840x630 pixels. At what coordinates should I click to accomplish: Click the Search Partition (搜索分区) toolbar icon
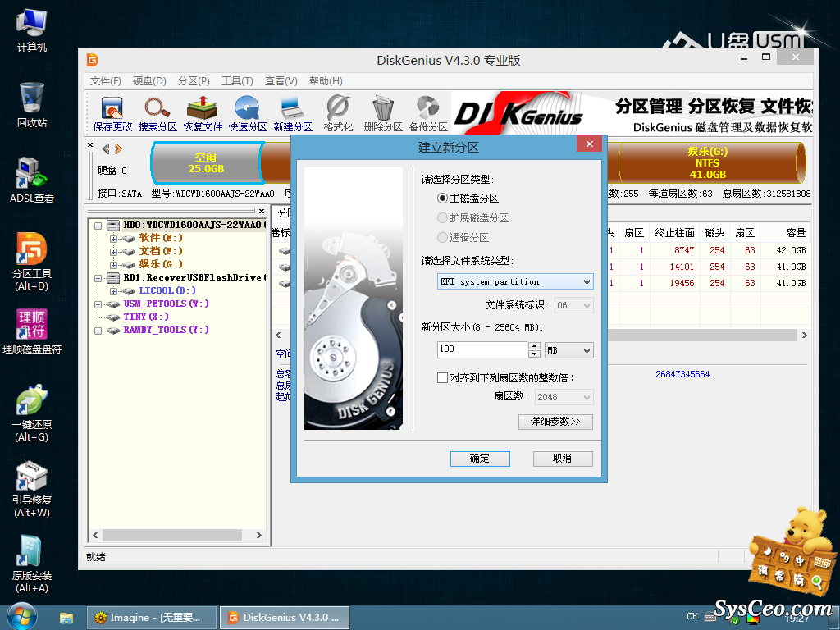(157, 113)
